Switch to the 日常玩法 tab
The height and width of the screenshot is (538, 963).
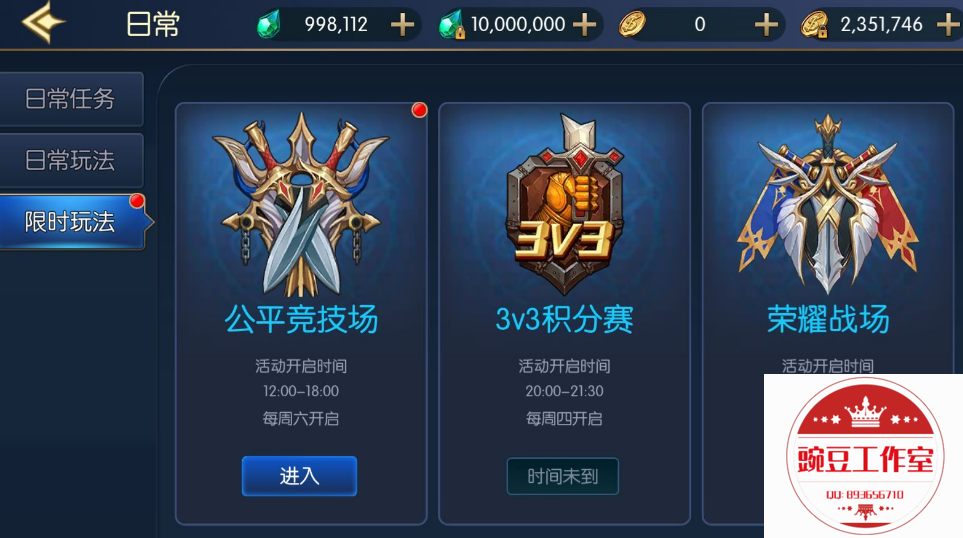pyautogui.click(x=71, y=160)
